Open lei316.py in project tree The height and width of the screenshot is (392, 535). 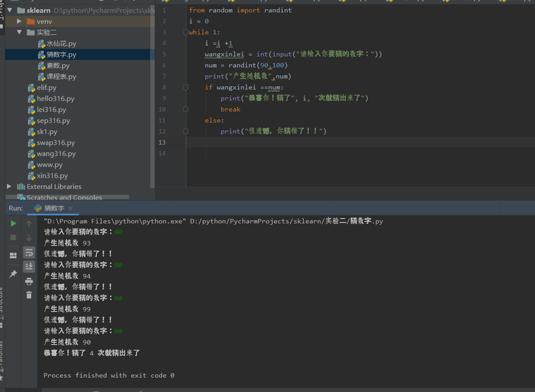(47, 110)
